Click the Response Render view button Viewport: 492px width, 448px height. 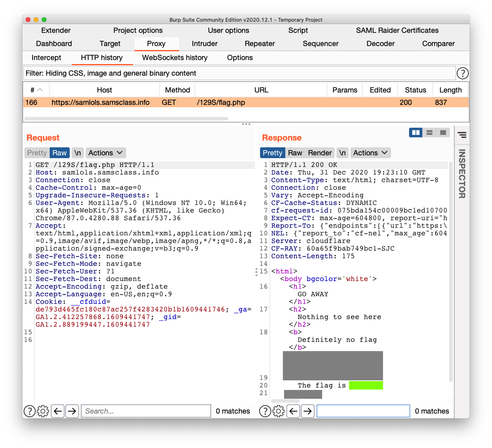(320, 153)
